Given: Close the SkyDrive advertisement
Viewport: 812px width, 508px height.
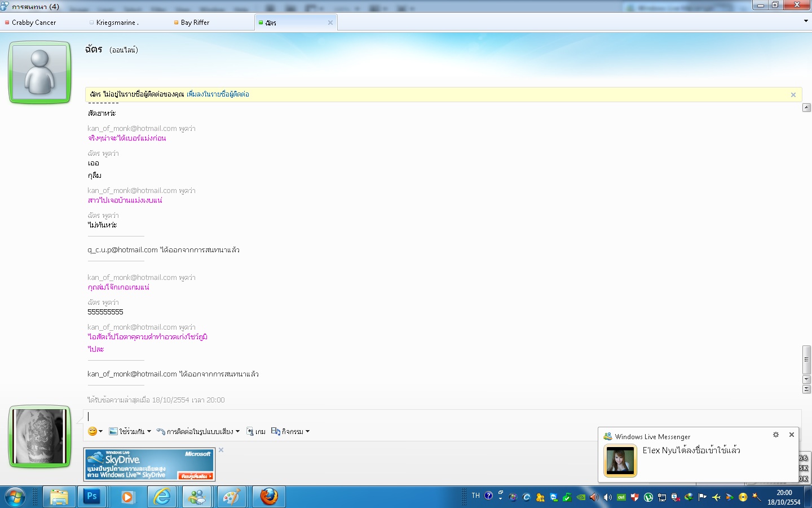Looking at the screenshot, I should click(x=221, y=450).
